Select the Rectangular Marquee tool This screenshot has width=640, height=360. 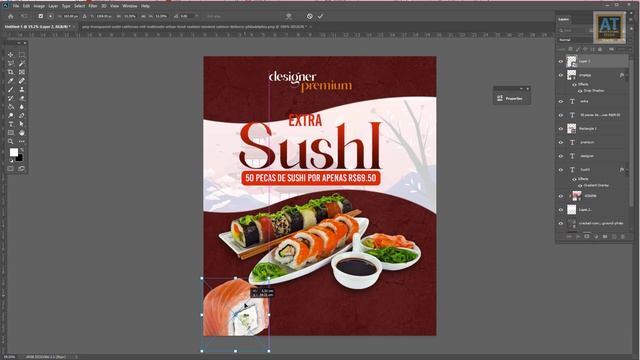[x=22, y=55]
